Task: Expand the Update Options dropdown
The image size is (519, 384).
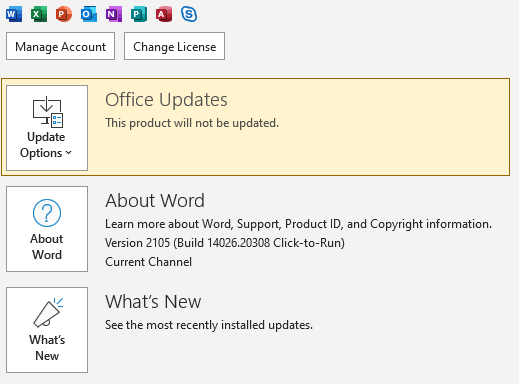Action: point(47,128)
